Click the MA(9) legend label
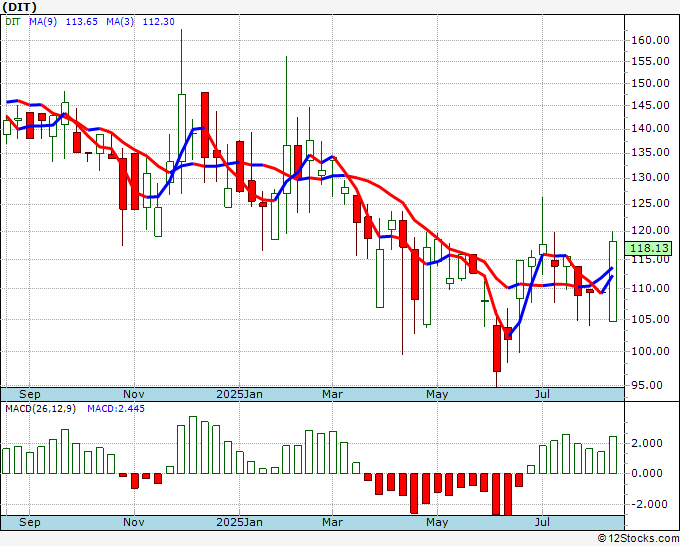The image size is (680, 546). (43, 21)
